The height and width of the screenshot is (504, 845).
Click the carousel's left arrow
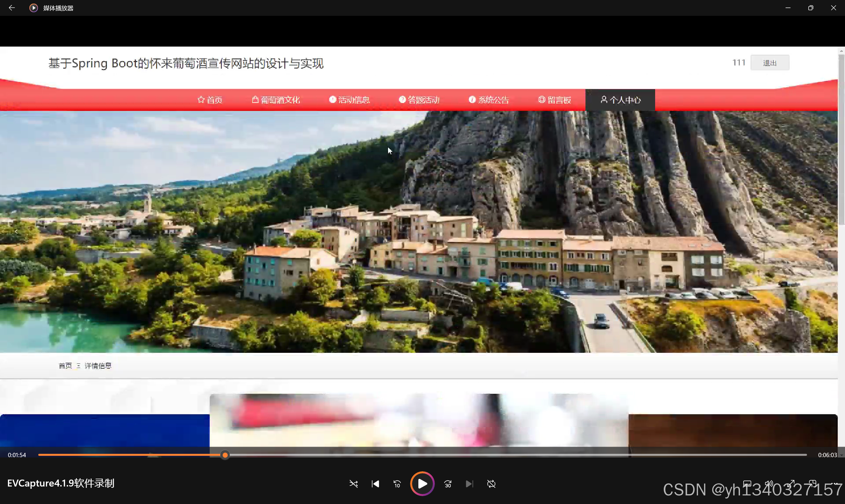click(x=16, y=232)
